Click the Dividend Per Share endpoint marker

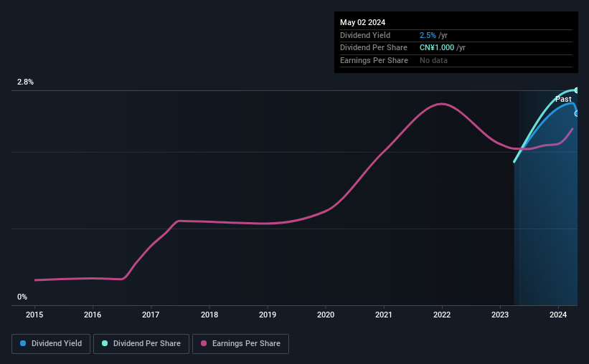[576, 90]
